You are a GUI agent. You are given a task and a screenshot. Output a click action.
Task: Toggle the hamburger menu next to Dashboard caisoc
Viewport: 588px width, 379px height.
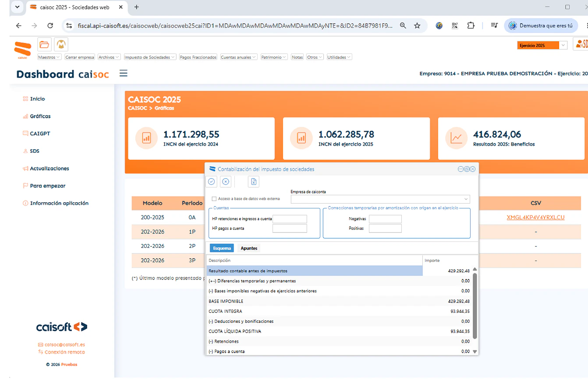pyautogui.click(x=124, y=73)
